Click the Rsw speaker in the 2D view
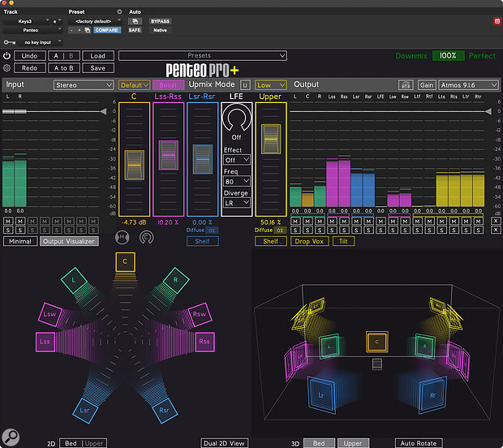This screenshot has width=503, height=448. tap(200, 314)
